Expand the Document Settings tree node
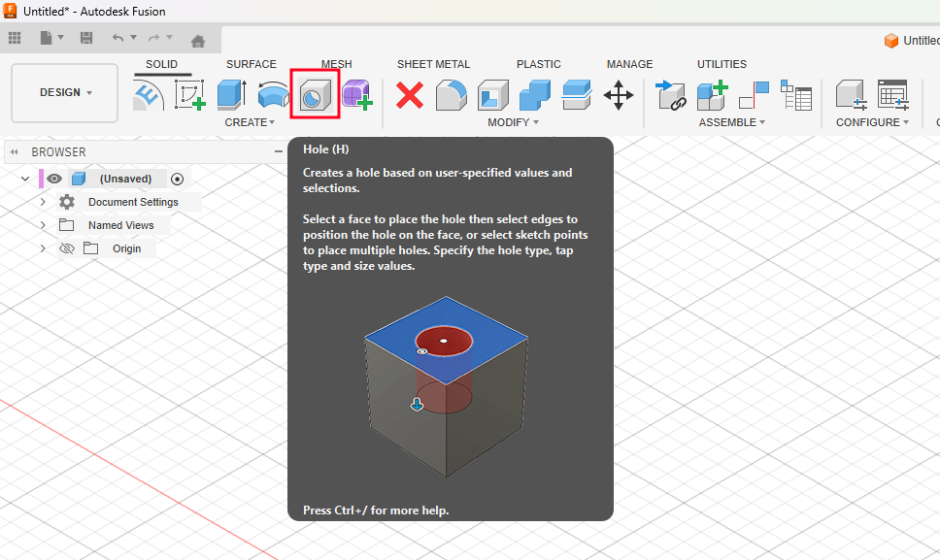This screenshot has height=560, width=940. coord(43,202)
